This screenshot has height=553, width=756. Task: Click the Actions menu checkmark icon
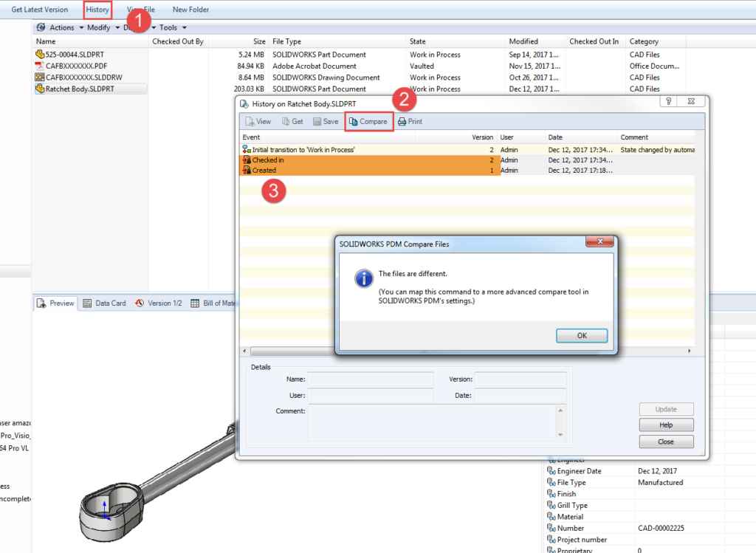41,27
